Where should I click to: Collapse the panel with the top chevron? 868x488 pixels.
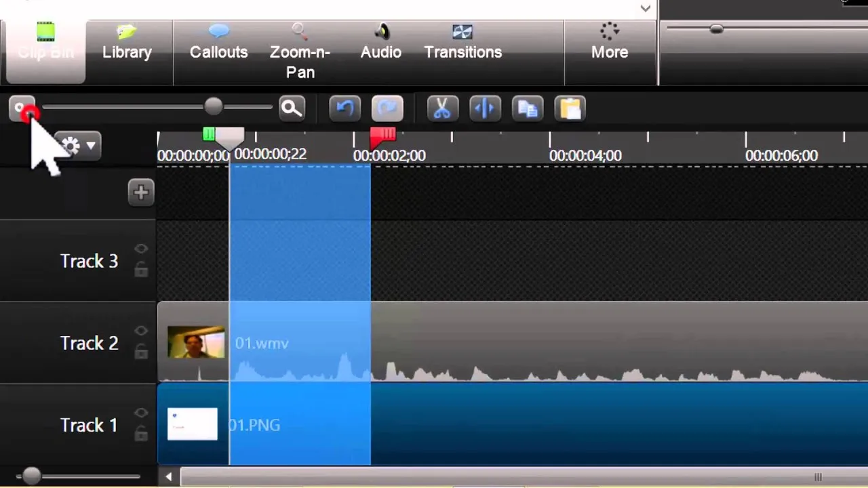coord(645,8)
